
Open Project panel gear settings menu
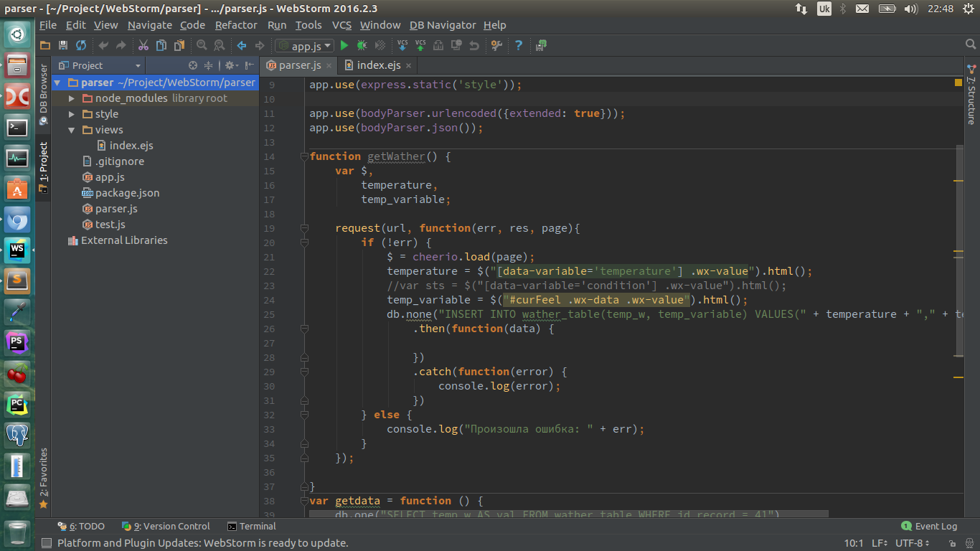click(231, 65)
